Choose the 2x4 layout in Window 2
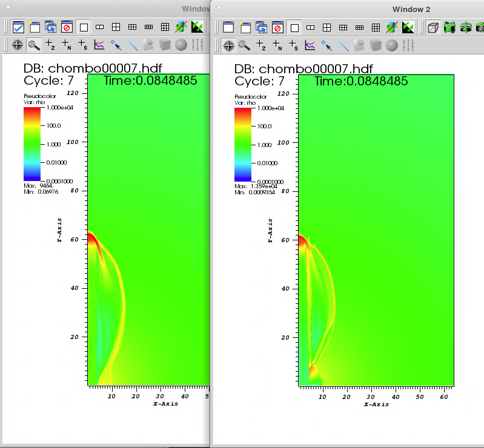 click(x=360, y=28)
